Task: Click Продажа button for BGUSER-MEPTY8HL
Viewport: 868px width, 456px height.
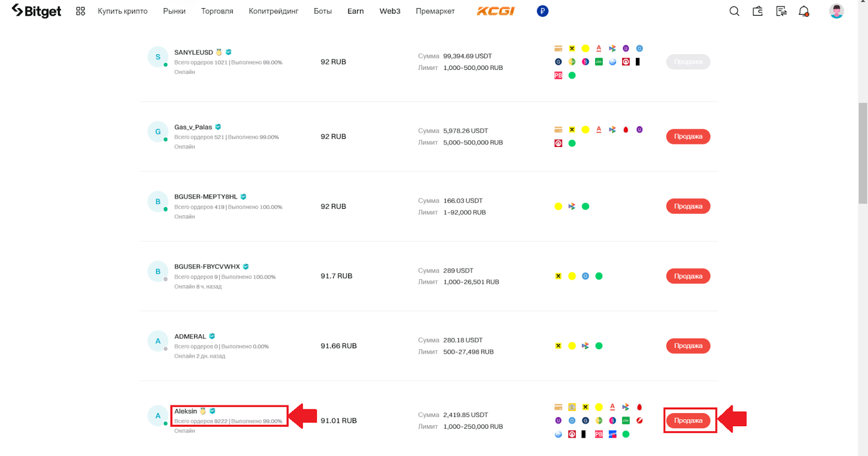Action: 688,207
